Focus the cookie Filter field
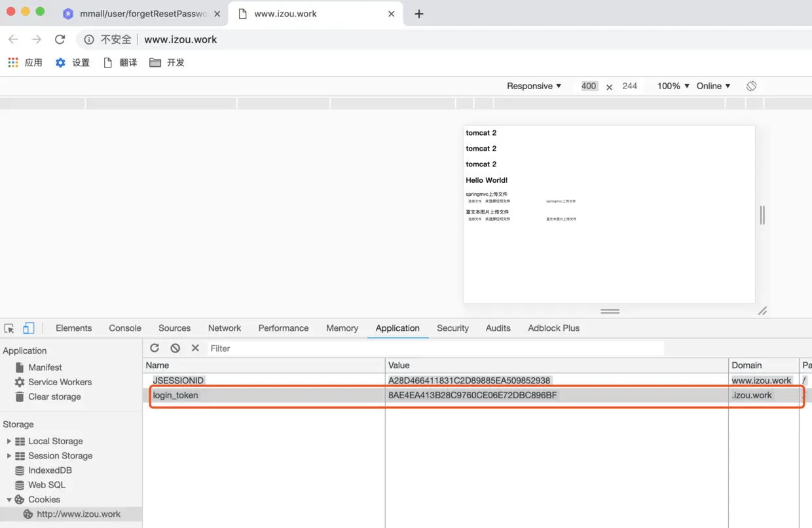Image resolution: width=812 pixels, height=528 pixels. pos(436,349)
